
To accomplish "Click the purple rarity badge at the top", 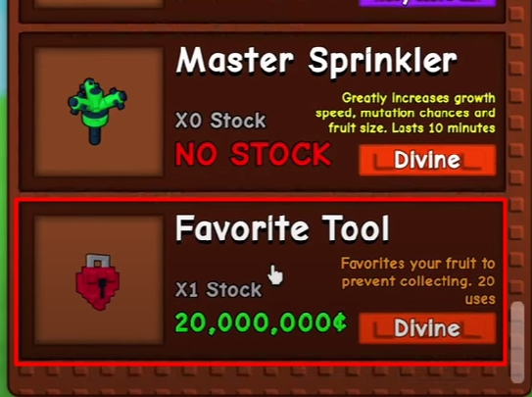I will (427, 3).
